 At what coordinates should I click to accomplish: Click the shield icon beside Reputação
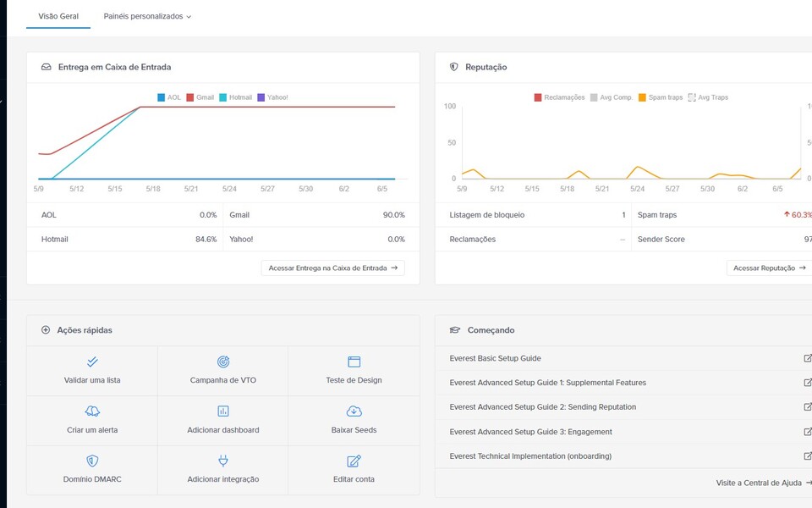pos(453,67)
